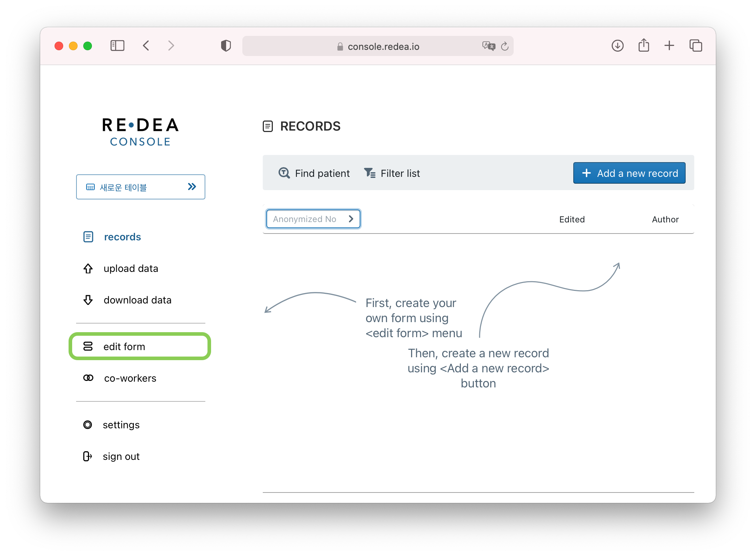Image resolution: width=756 pixels, height=556 pixels.
Task: Click the double chevron on table selector
Action: (192, 187)
